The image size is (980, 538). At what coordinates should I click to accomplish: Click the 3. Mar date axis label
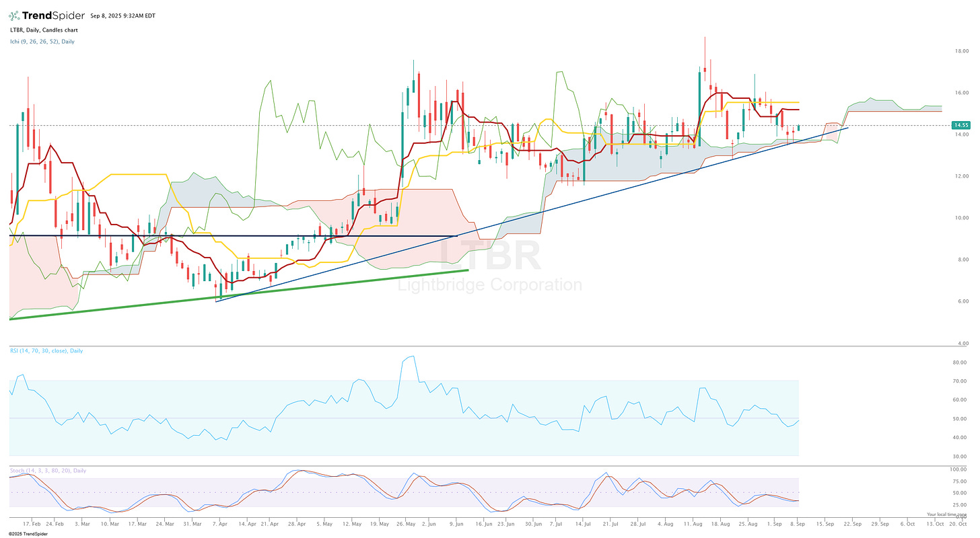82,523
